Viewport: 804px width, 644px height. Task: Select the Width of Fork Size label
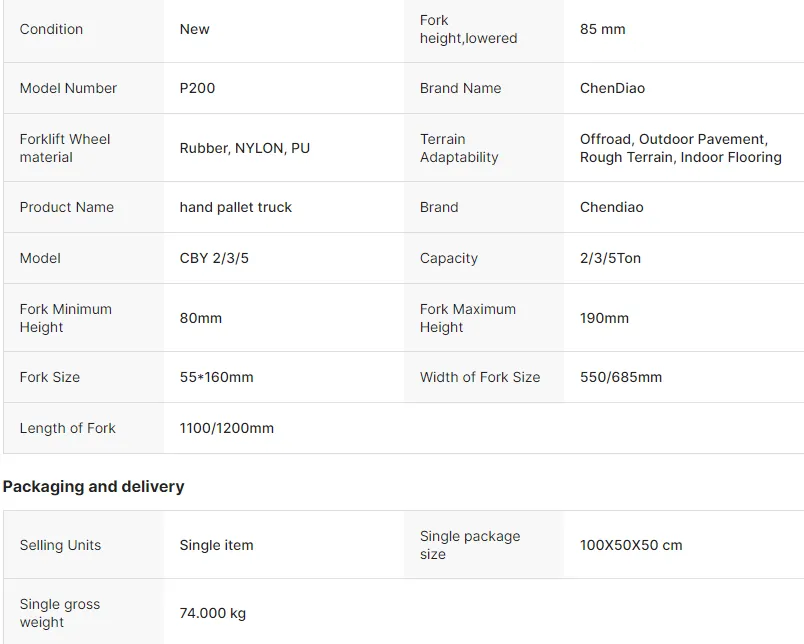coord(480,377)
